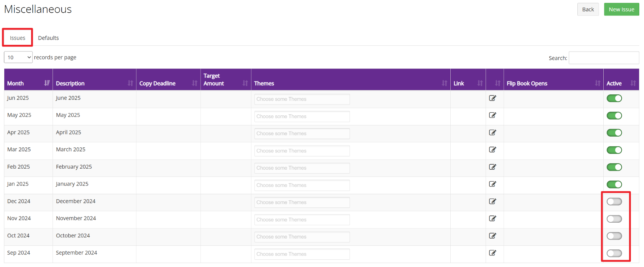Select the May 2025 month cell
The width and height of the screenshot is (644, 267).
(x=28, y=116)
